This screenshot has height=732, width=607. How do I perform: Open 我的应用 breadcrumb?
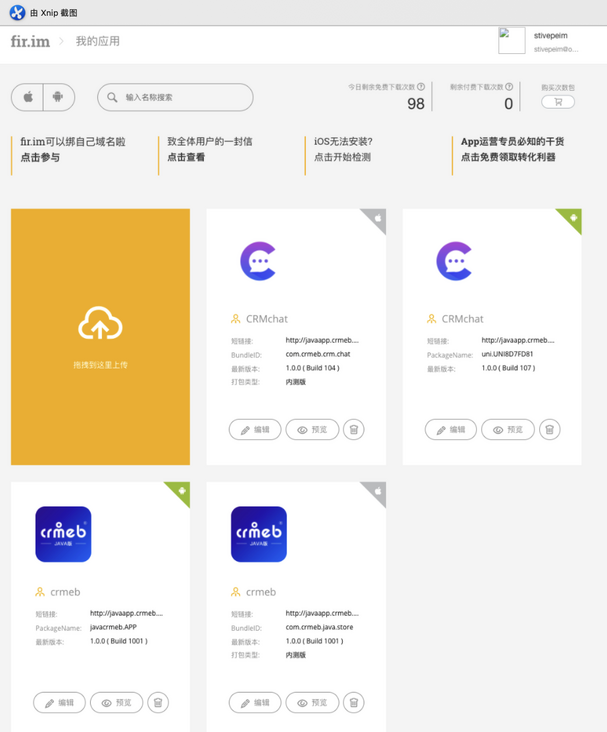click(98, 41)
